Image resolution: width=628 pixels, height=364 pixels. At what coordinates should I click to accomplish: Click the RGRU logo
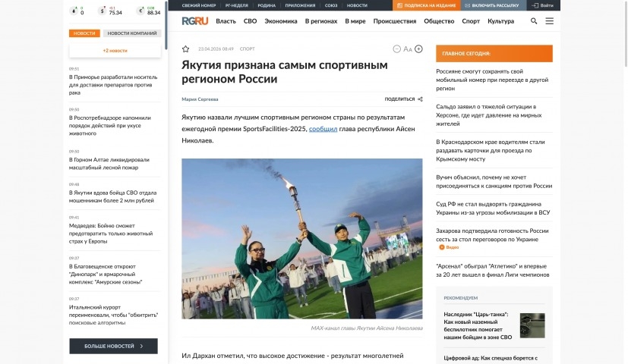(x=195, y=21)
